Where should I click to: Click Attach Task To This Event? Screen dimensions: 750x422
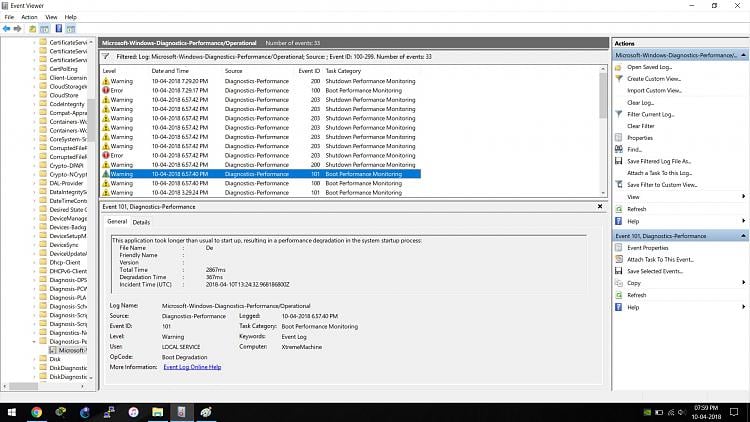point(661,259)
